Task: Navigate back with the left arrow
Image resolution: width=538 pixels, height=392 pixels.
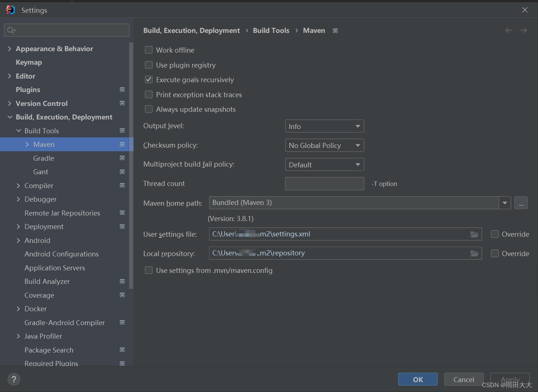Action: pos(509,30)
